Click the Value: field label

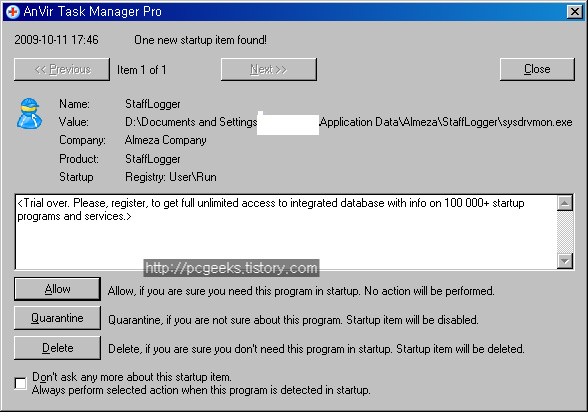[74, 122]
